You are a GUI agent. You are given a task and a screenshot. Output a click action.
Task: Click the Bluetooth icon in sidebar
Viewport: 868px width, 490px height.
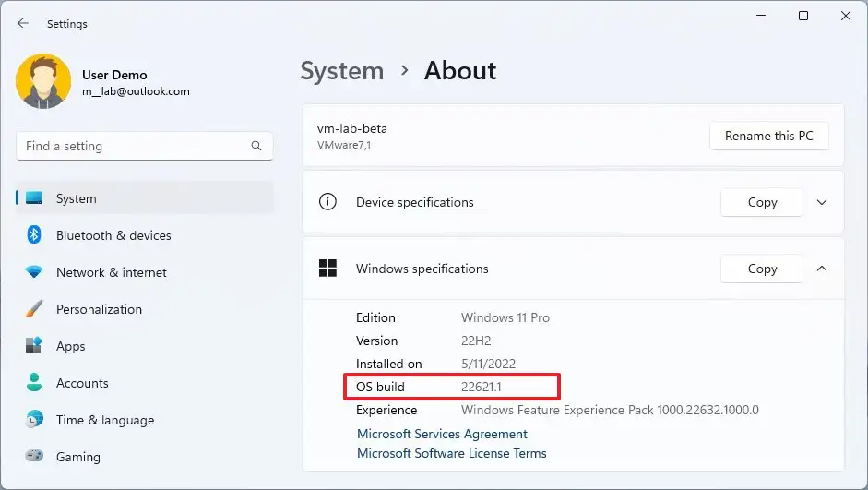click(x=34, y=234)
